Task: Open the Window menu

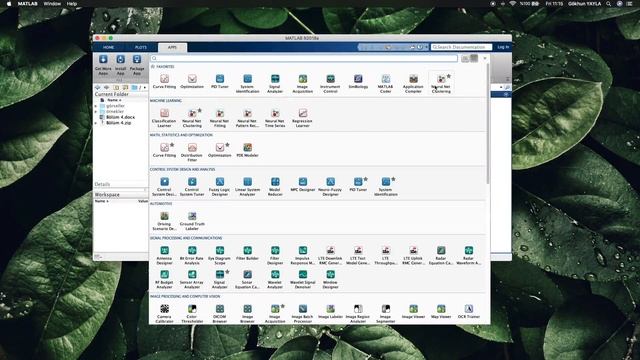Action: [x=52, y=4]
